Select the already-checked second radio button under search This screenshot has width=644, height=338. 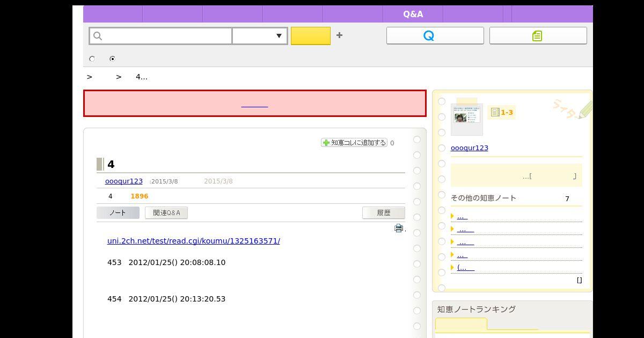112,58
